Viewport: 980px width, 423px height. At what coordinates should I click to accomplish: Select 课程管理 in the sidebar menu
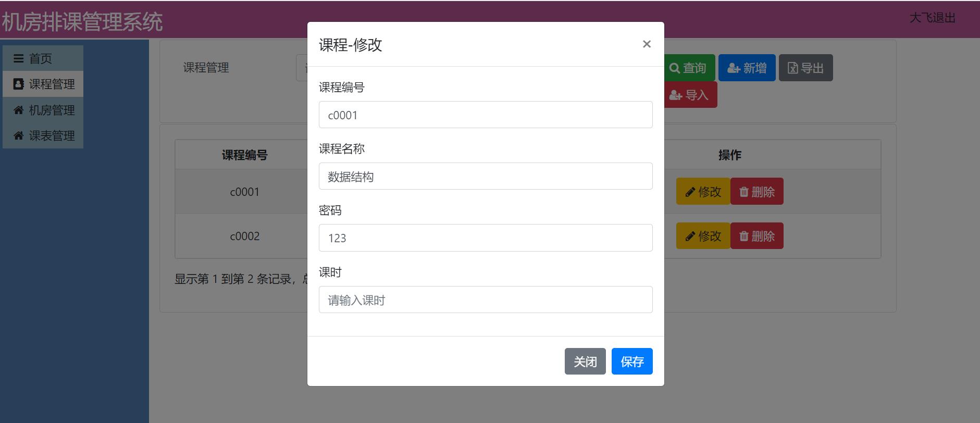coord(43,84)
